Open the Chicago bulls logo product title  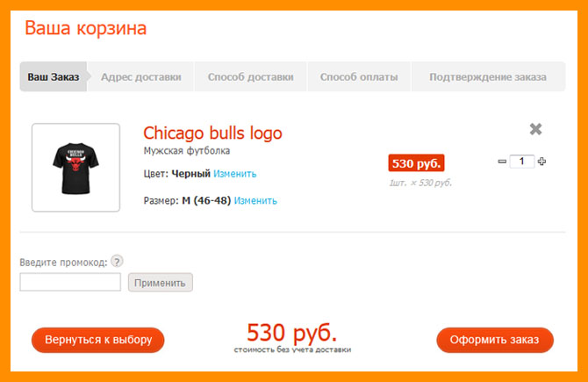[x=212, y=133]
